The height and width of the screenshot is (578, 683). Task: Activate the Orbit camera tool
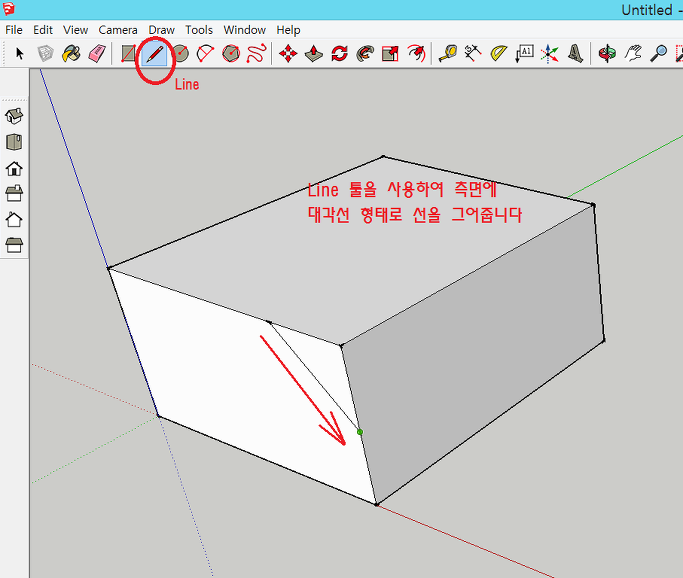point(607,54)
